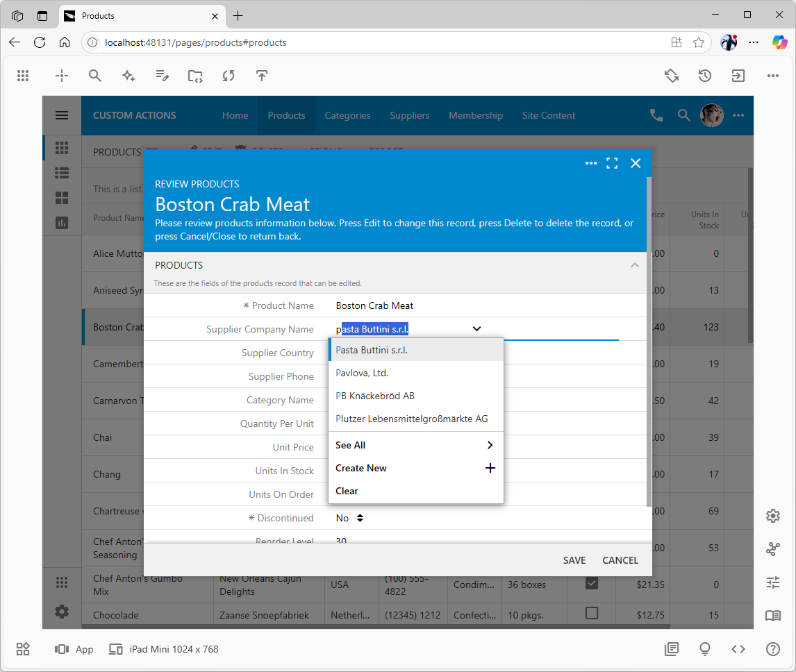This screenshot has width=796, height=672.
Task: Click the App mode button in bottom bar
Action: point(74,649)
